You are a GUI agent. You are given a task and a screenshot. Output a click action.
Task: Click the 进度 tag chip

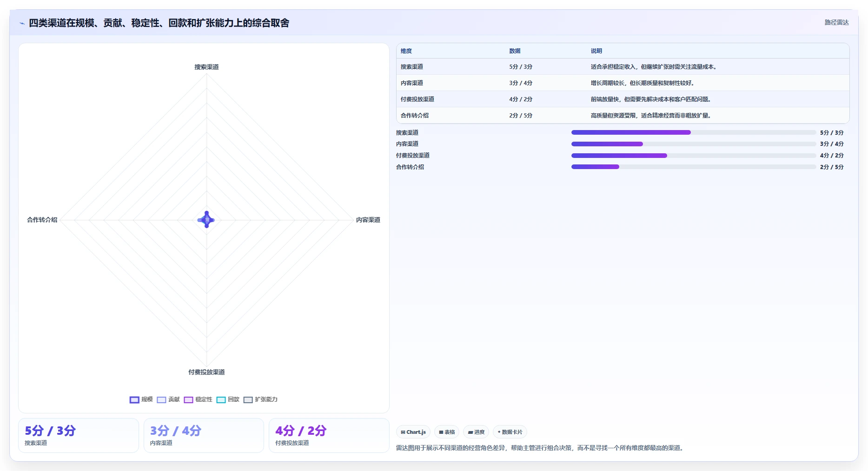[476, 432]
